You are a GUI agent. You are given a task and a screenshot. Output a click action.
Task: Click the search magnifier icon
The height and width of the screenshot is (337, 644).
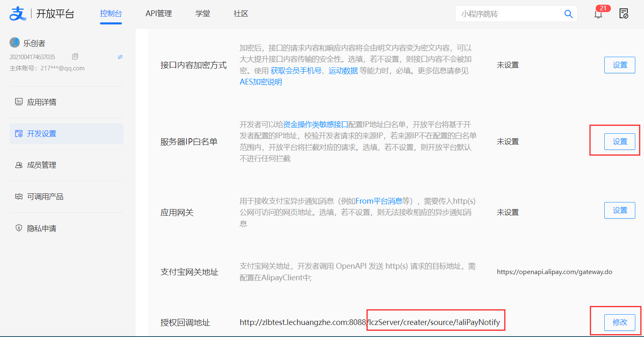[568, 14]
